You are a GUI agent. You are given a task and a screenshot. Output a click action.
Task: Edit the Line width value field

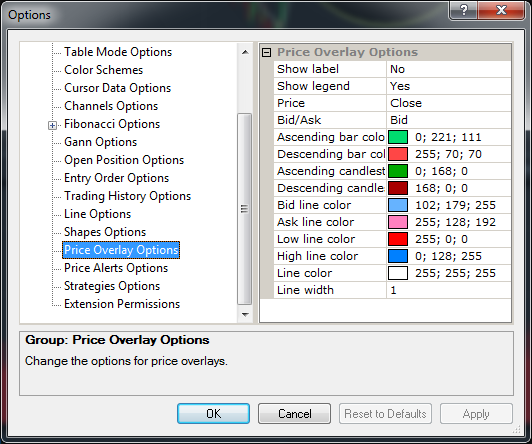coord(449,290)
